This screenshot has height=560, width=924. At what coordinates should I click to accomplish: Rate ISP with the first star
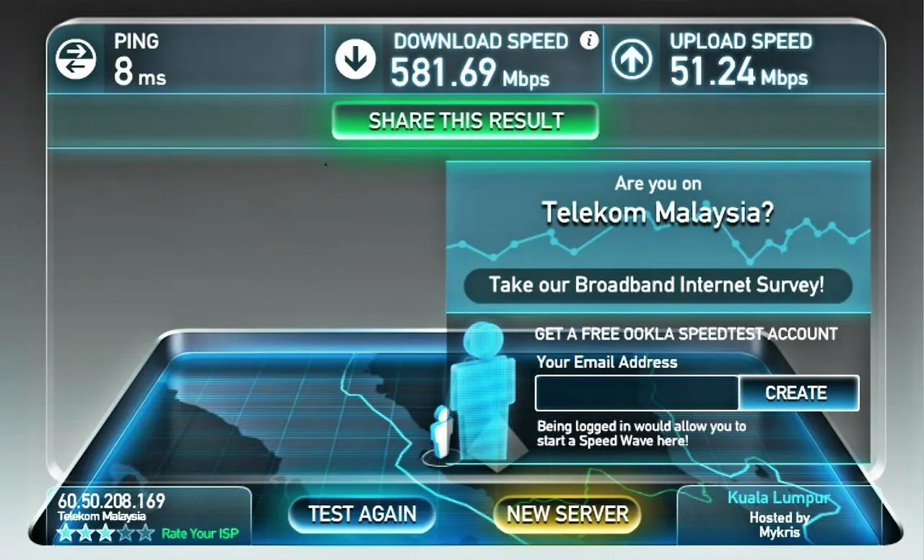[66, 533]
